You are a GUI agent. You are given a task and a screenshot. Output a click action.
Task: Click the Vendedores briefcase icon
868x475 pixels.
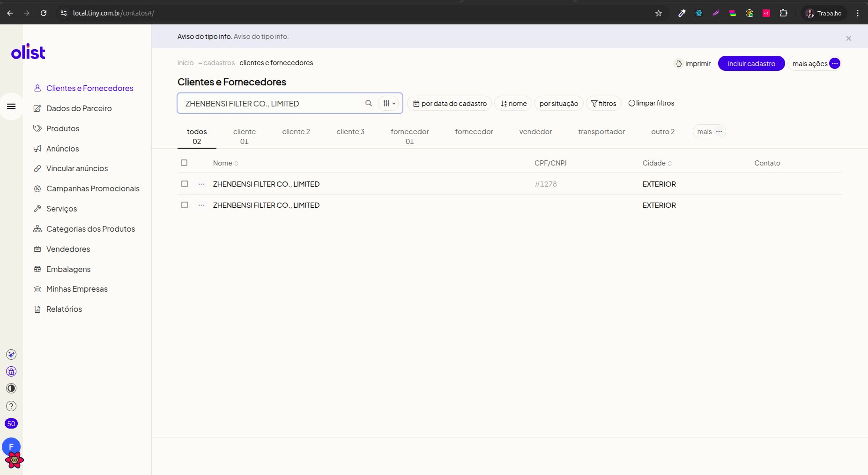[x=37, y=249]
